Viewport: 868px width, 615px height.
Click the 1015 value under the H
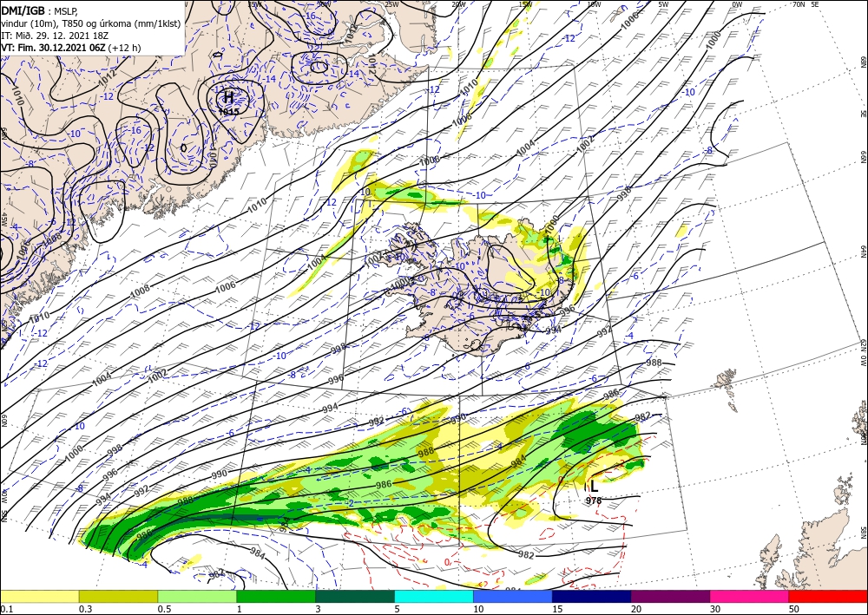(x=228, y=112)
